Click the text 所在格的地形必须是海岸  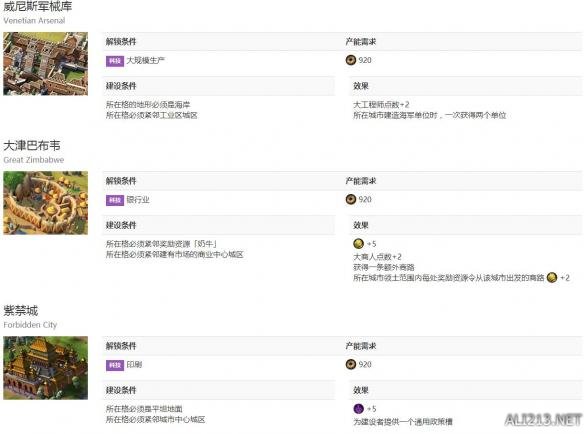click(148, 105)
